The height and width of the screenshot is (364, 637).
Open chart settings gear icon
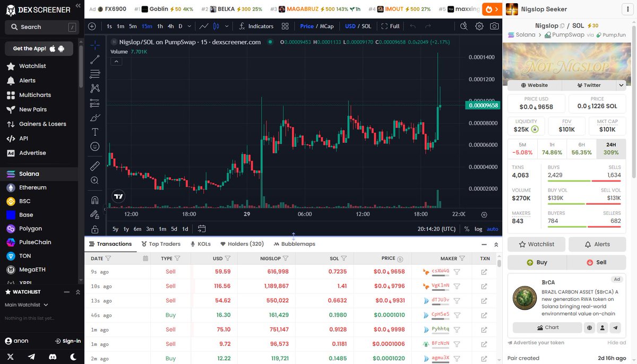(479, 26)
